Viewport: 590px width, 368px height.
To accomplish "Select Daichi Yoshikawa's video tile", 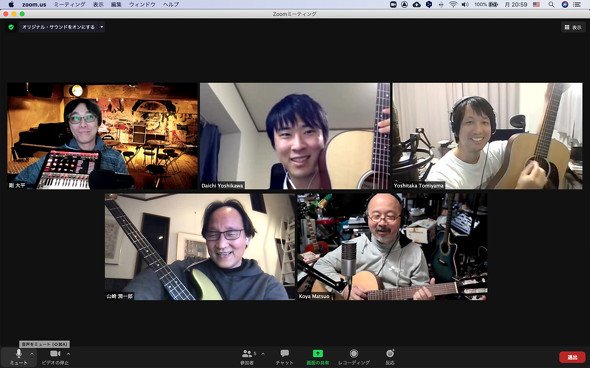I will click(295, 136).
